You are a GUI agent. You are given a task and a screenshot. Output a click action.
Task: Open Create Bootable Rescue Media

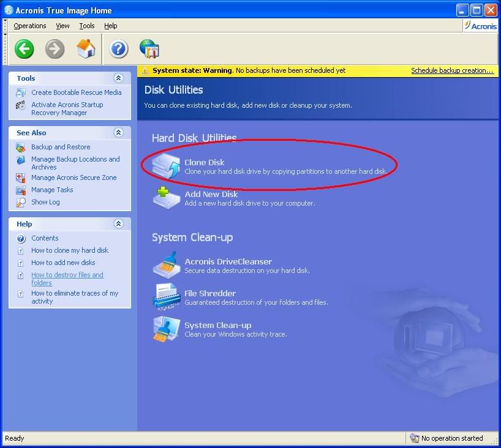(x=77, y=92)
